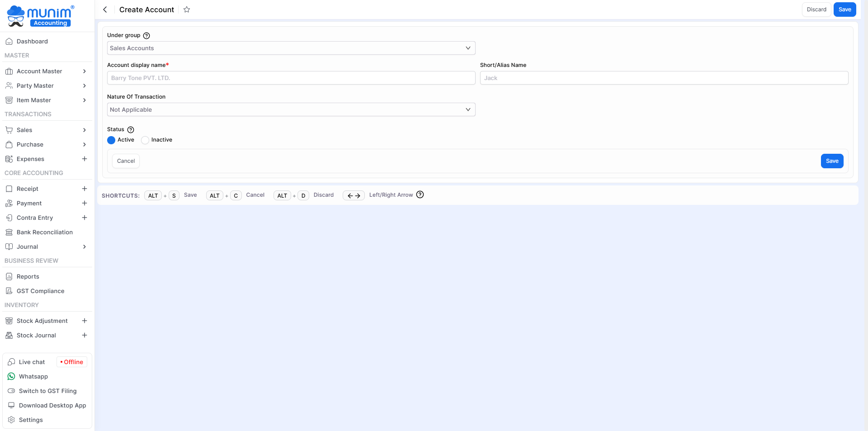This screenshot has height=431, width=868.
Task: Open shortcuts help icon after Left/Right Arrow
Action: (420, 195)
